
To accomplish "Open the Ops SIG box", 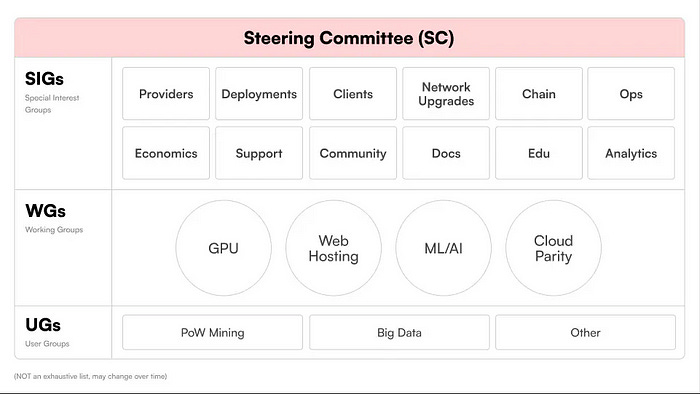I will (631, 94).
